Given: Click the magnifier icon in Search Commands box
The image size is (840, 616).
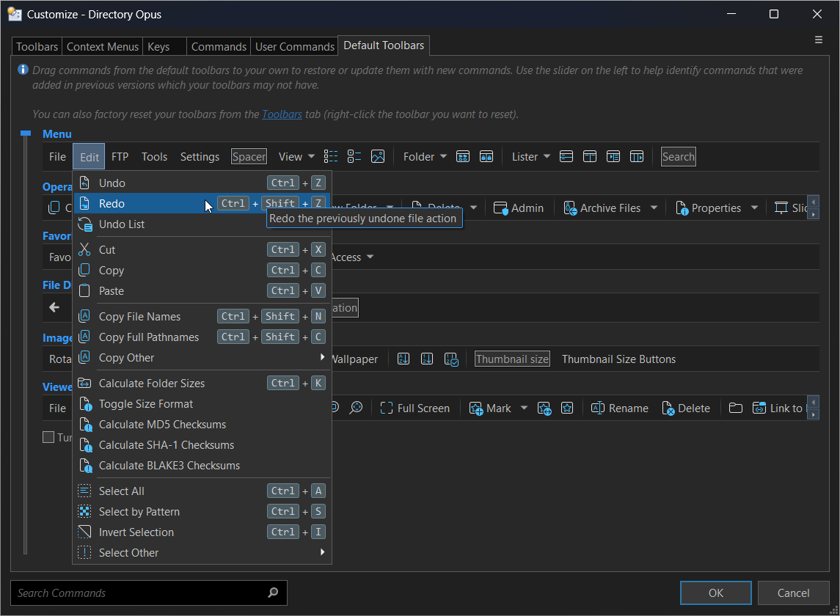Looking at the screenshot, I should point(273,593).
